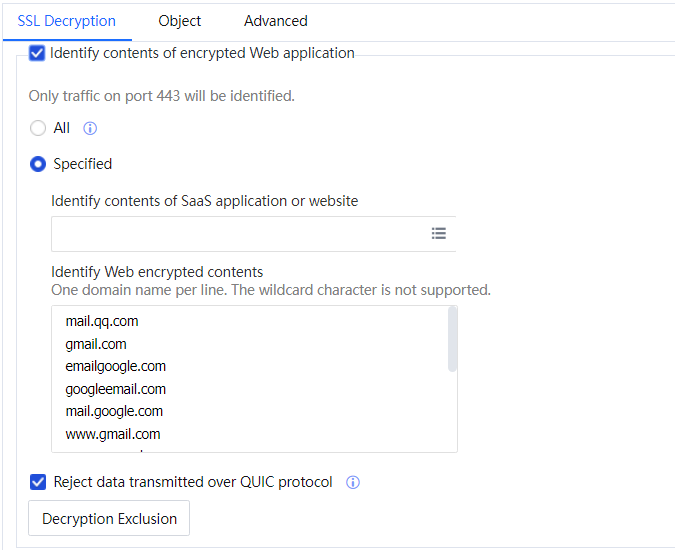Click empty space right of www.gmail.com text
675x550 pixels.
(300, 434)
